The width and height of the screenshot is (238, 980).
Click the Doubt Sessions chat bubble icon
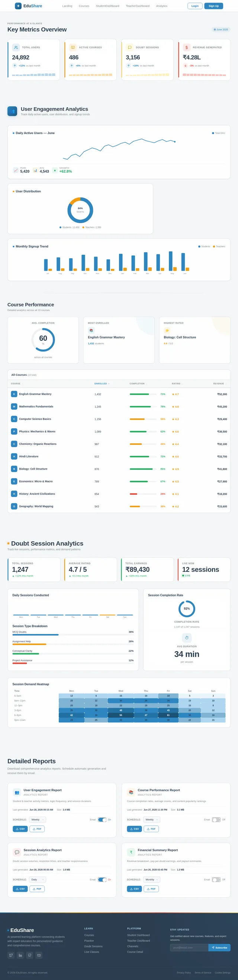click(129, 48)
